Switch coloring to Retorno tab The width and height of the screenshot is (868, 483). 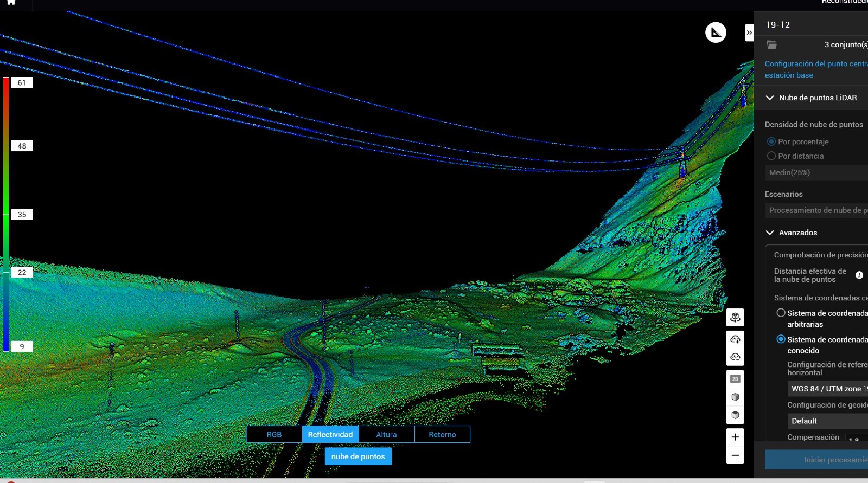pyautogui.click(x=442, y=434)
